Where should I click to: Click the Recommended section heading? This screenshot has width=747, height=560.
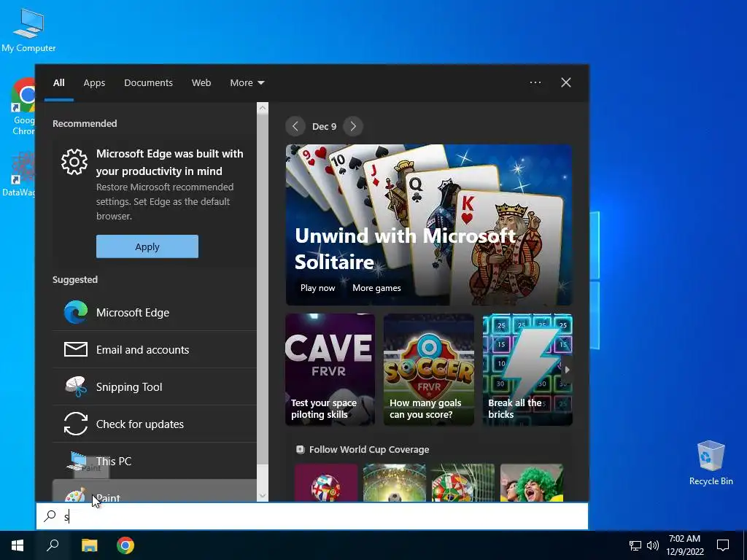pos(85,123)
